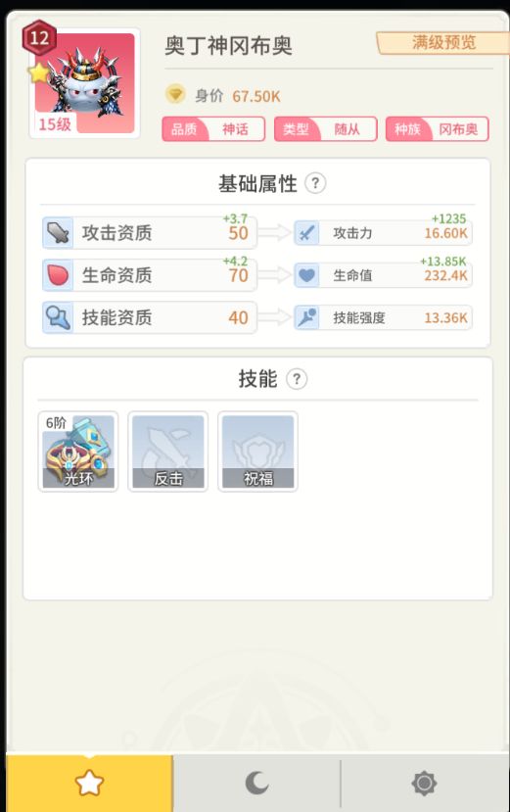The height and width of the screenshot is (812, 510).
Task: Switch to the star tab
Action: [x=90, y=783]
